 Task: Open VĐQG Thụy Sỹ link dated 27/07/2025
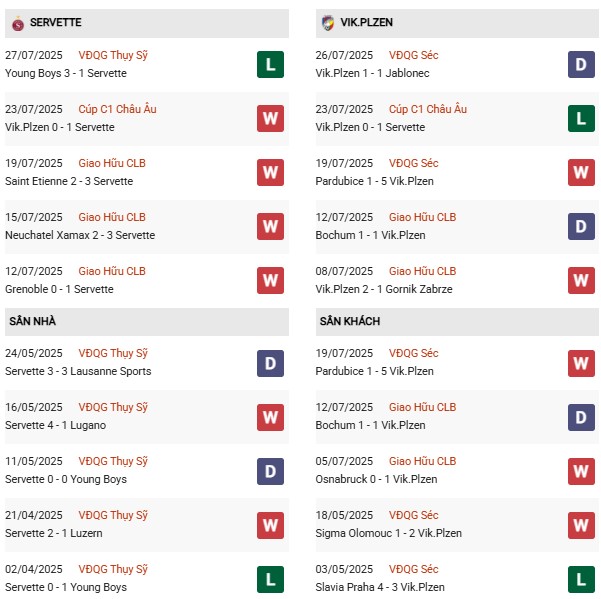click(x=112, y=55)
